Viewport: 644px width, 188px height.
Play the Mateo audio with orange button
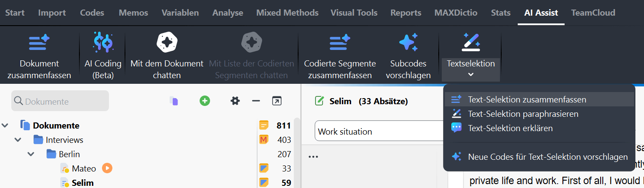click(107, 168)
